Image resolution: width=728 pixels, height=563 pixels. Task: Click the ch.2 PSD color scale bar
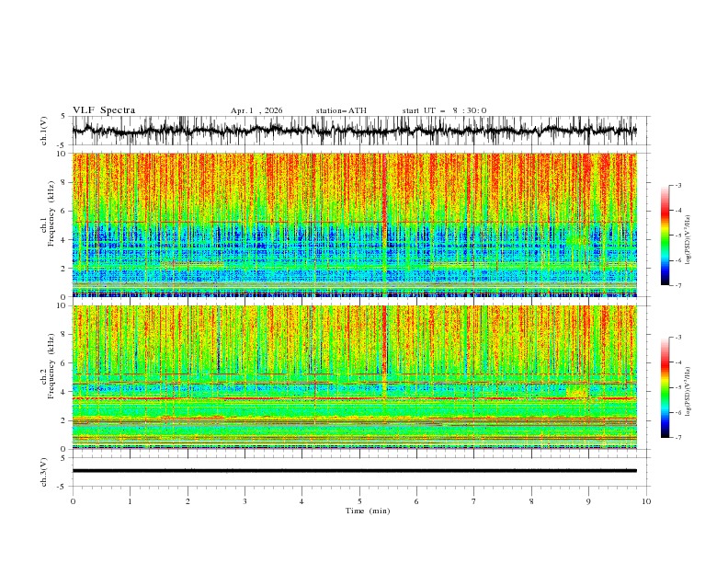(665, 387)
